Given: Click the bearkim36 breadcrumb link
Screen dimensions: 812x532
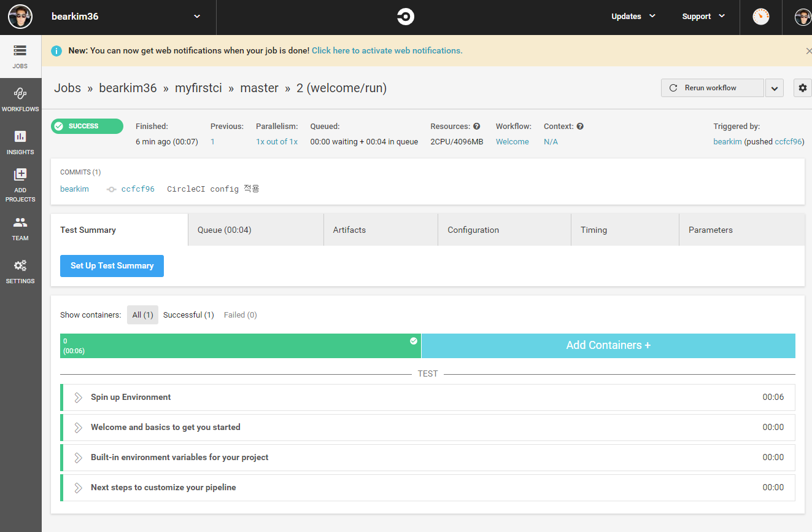Looking at the screenshot, I should pyautogui.click(x=128, y=88).
